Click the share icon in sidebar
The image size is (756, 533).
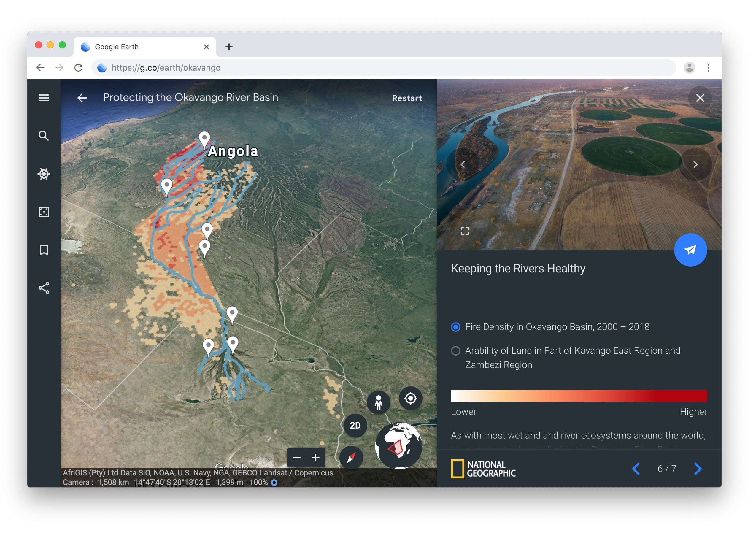44,288
